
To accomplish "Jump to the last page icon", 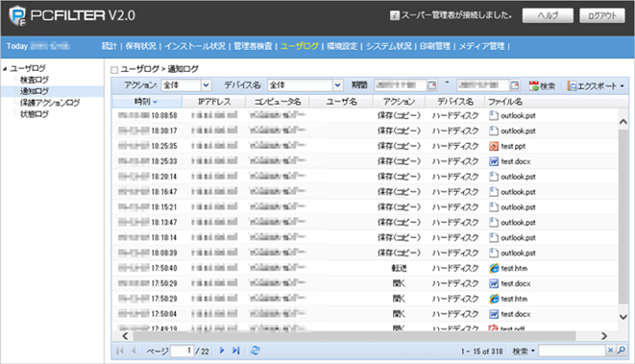I will pyautogui.click(x=236, y=351).
